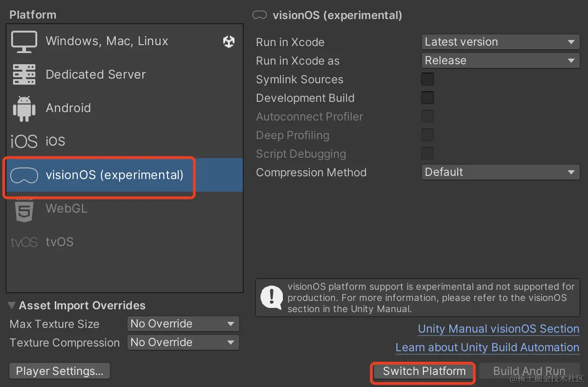Screen dimensions: 588x387
Task: Click the Symlink Sources label
Action: tap(300, 79)
